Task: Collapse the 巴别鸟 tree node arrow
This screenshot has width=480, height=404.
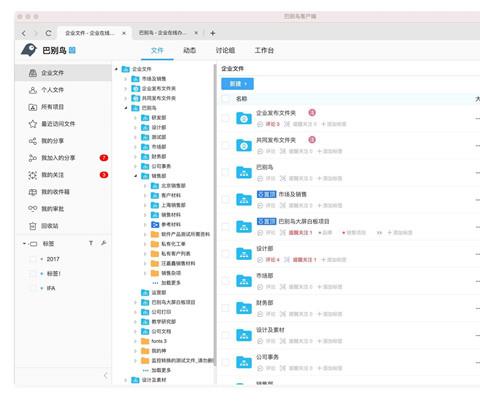Action: (126, 108)
